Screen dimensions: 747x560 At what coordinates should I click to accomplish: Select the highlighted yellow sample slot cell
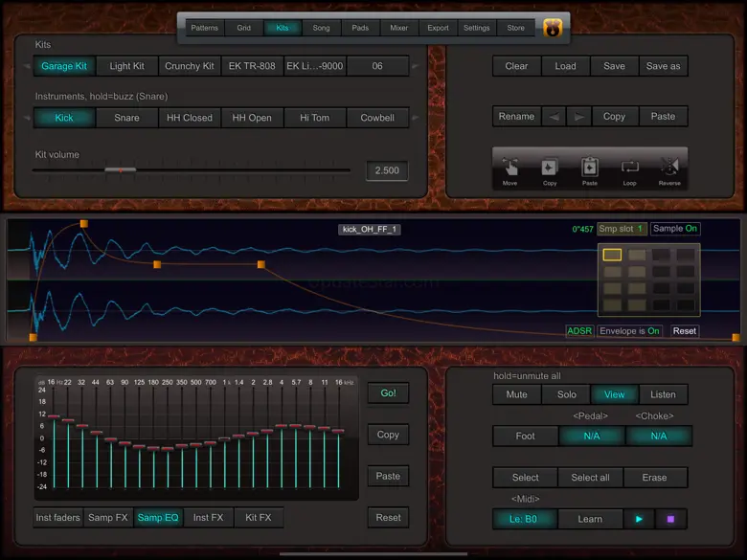coord(612,255)
